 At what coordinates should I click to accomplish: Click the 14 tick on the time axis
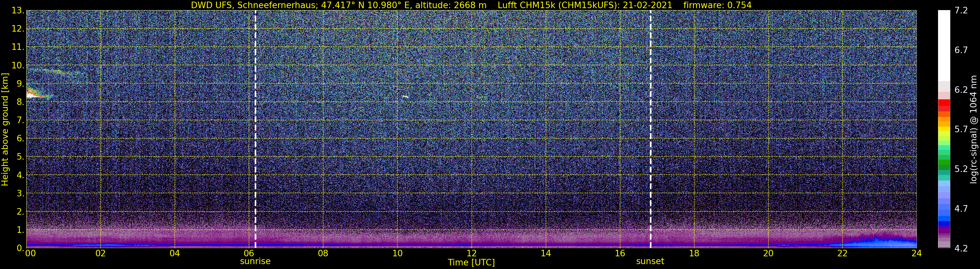click(x=545, y=253)
